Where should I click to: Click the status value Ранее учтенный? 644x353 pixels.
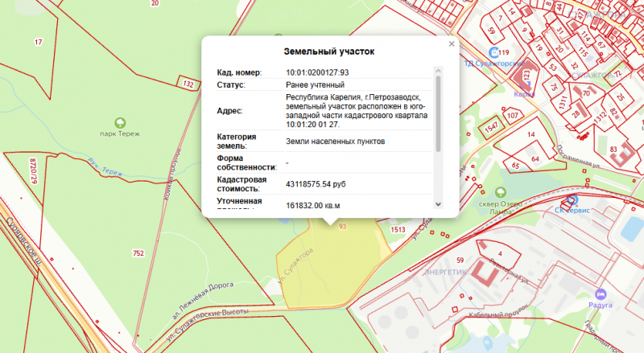tap(315, 85)
